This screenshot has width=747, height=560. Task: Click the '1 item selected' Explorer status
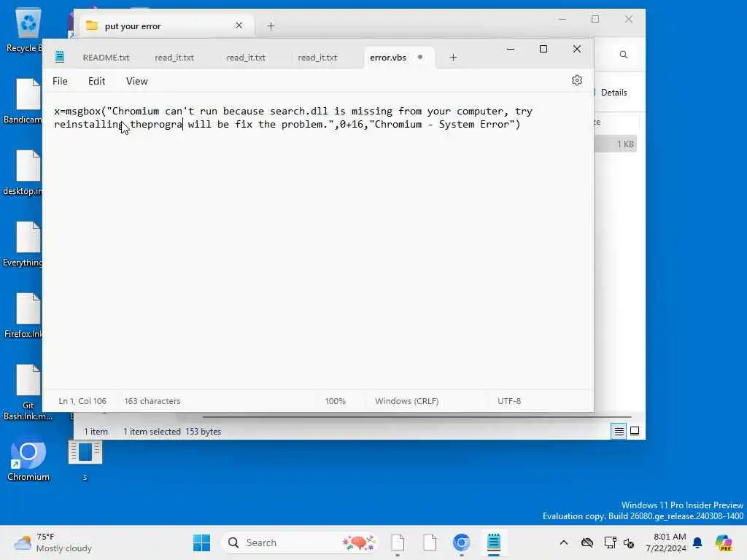[x=152, y=432]
